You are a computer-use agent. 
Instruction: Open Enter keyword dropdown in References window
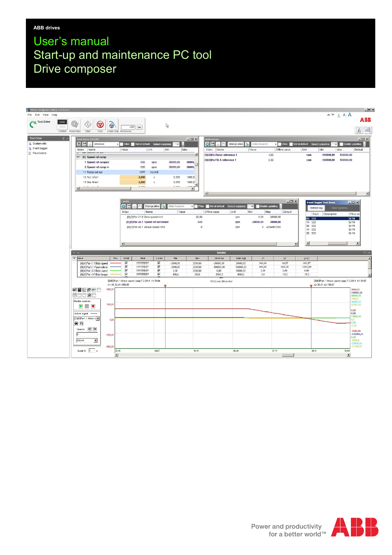(276, 144)
